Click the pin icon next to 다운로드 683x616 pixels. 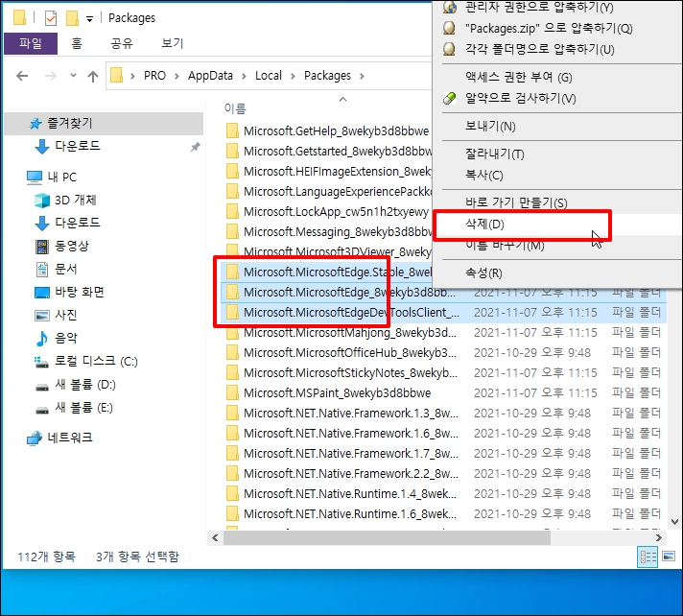(x=196, y=147)
